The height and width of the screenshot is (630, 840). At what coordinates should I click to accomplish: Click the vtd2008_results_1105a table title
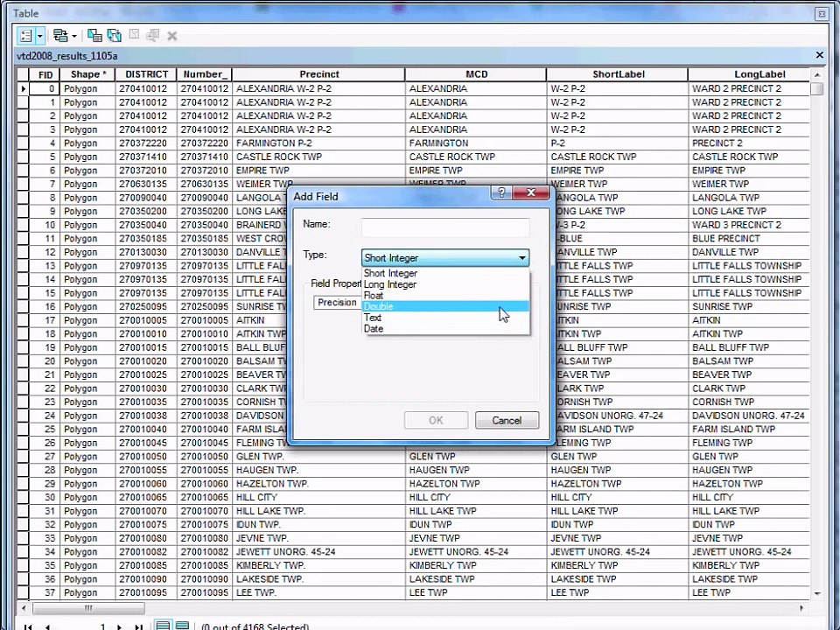pos(67,56)
